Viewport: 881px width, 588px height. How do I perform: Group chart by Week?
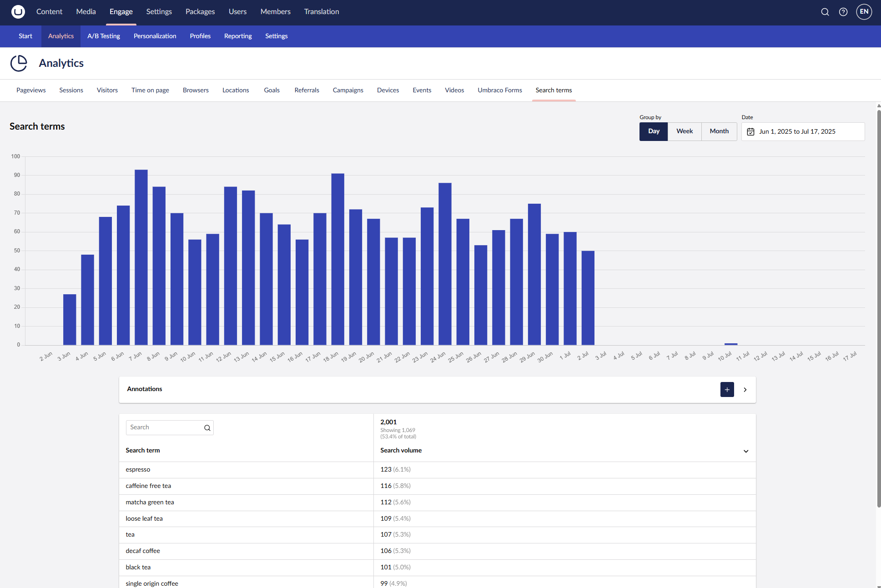point(684,131)
